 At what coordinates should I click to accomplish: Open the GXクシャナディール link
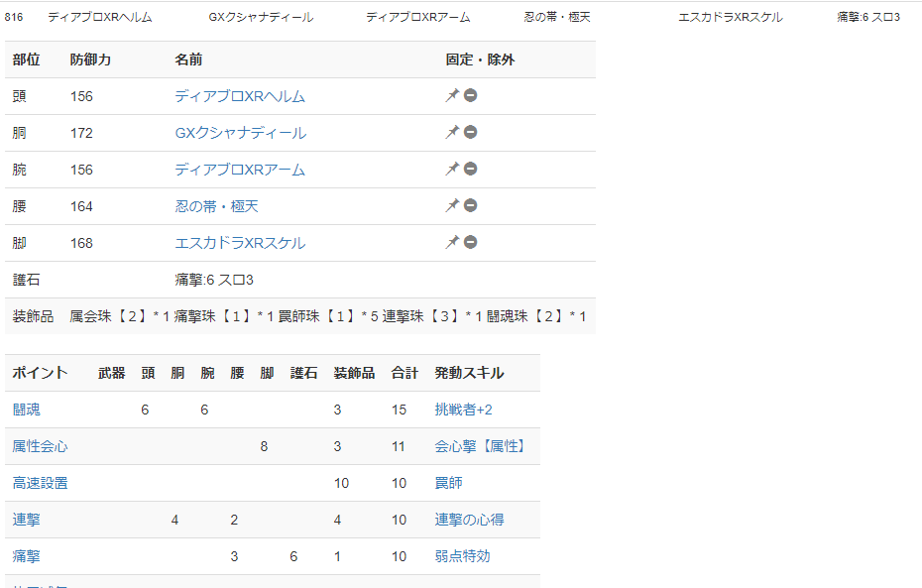click(x=241, y=133)
